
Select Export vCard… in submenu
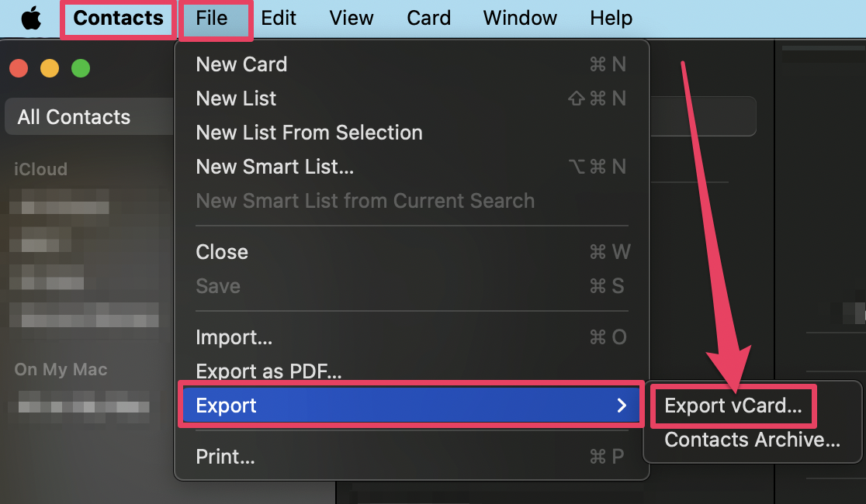[x=733, y=406]
